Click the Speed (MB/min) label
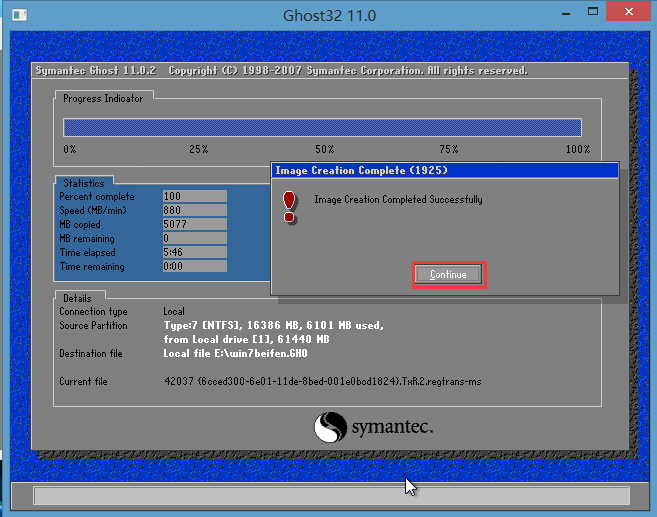The image size is (657, 517). coord(93,210)
